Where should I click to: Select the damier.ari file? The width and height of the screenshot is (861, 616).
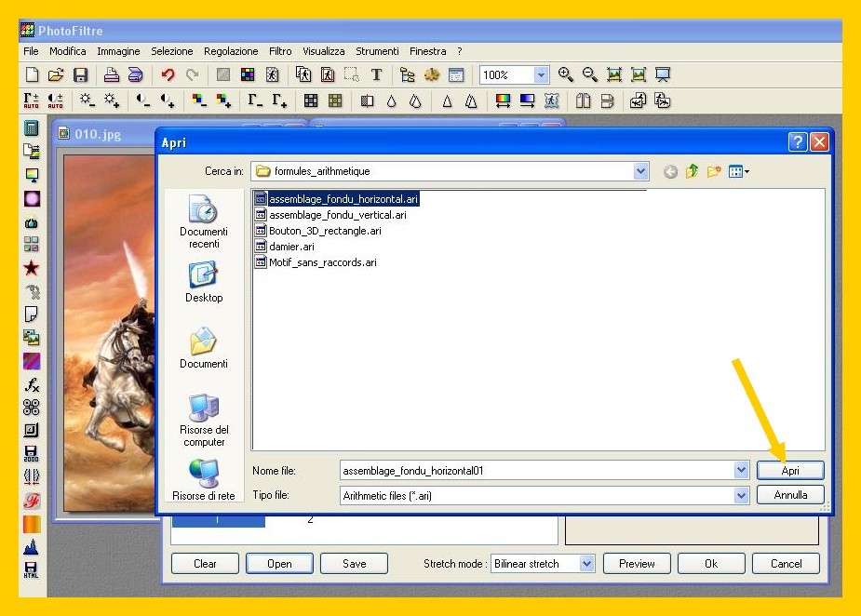click(x=291, y=247)
